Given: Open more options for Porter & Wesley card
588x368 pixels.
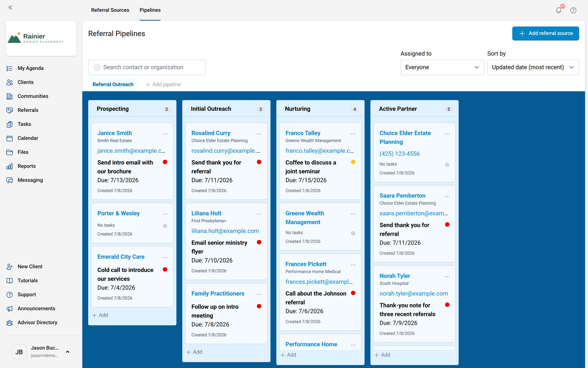Looking at the screenshot, I should pyautogui.click(x=165, y=214).
